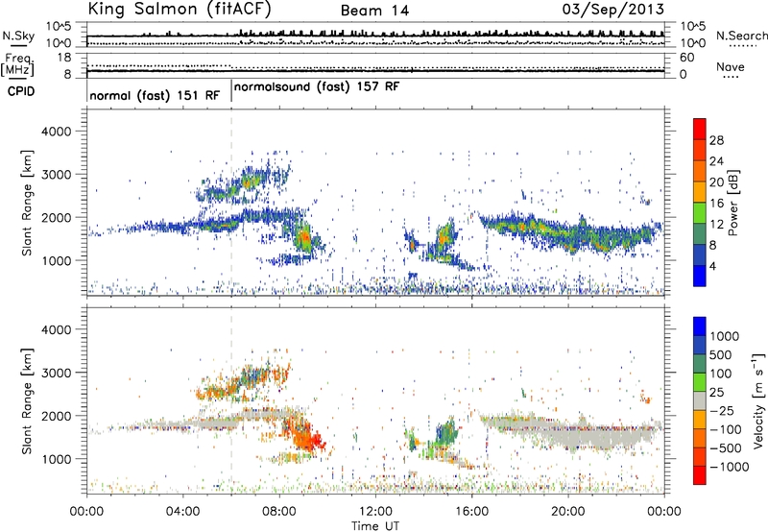Click the '-1000' velocity colorbar tick label
The image size is (768, 532).
730,467
